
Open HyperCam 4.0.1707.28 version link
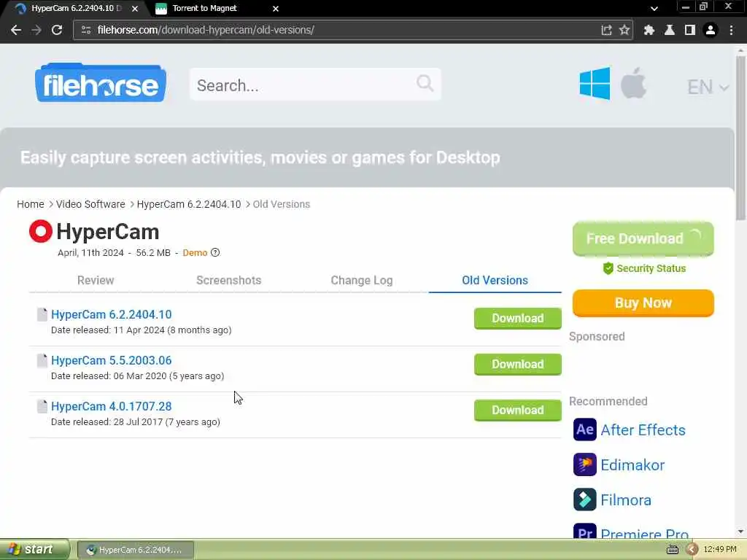tap(111, 406)
